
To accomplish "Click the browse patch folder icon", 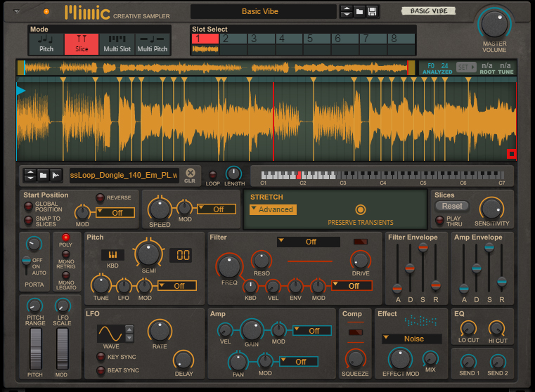I will click(359, 11).
